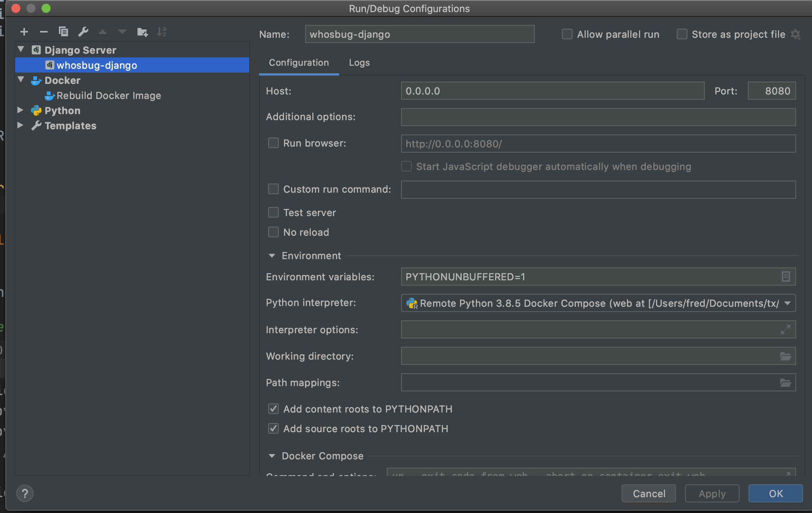Click into the Name field
This screenshot has height=513, width=812.
coord(420,34)
